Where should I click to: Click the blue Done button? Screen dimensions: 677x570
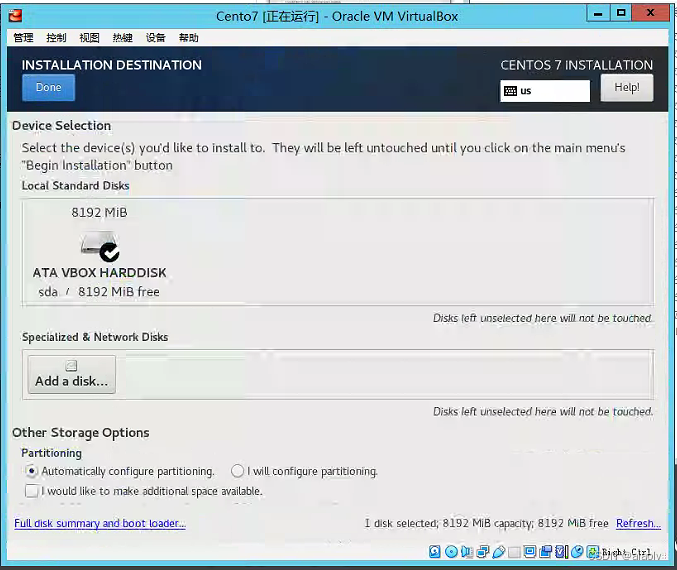[x=48, y=87]
